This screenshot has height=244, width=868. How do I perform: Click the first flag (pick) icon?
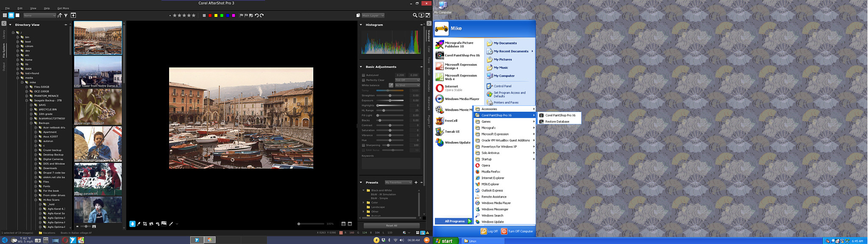pyautogui.click(x=242, y=15)
